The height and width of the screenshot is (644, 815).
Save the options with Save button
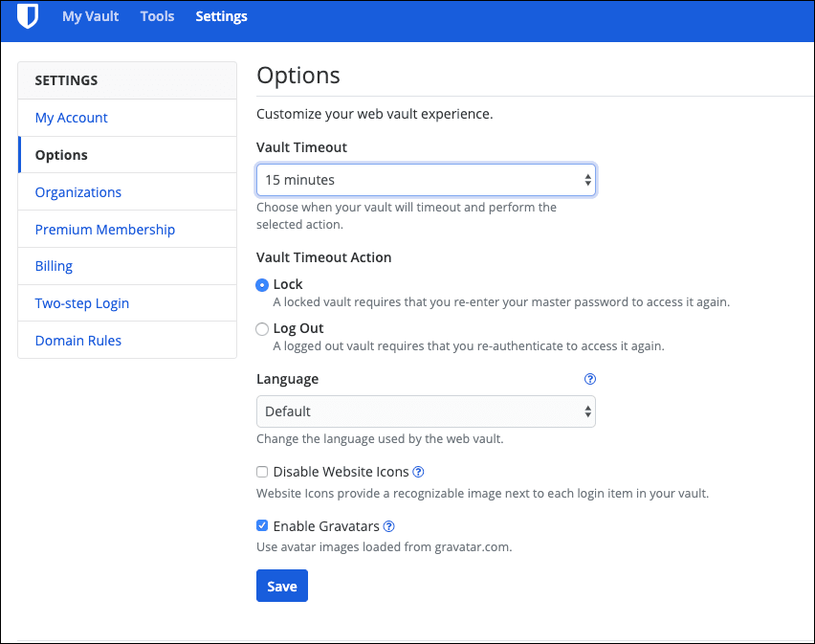(282, 586)
